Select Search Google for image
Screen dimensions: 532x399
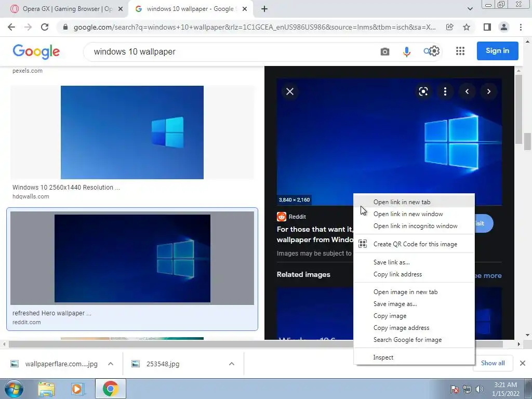click(x=414, y=340)
